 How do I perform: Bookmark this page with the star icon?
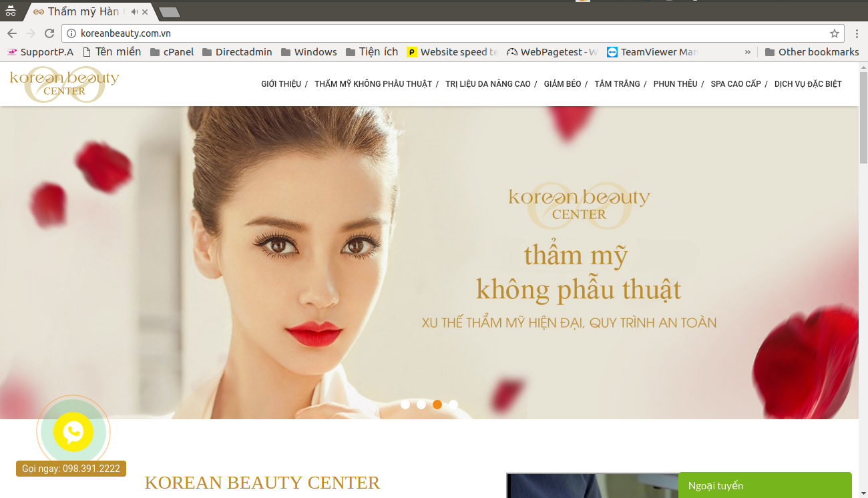(x=835, y=33)
